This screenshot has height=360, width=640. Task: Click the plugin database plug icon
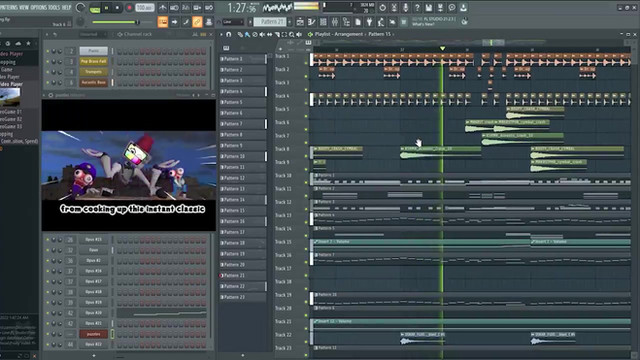click(369, 22)
